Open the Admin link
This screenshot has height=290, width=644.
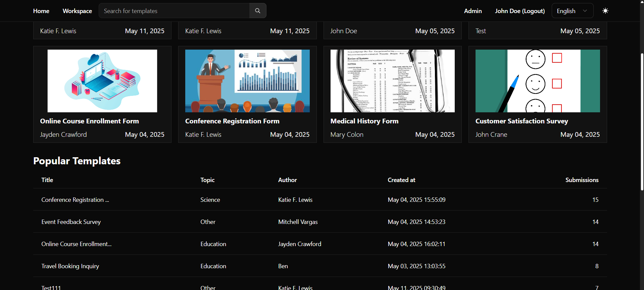click(x=473, y=11)
